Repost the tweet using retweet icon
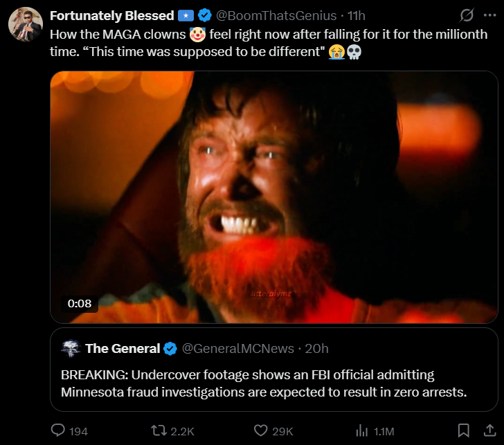The image size is (504, 445). click(x=159, y=430)
